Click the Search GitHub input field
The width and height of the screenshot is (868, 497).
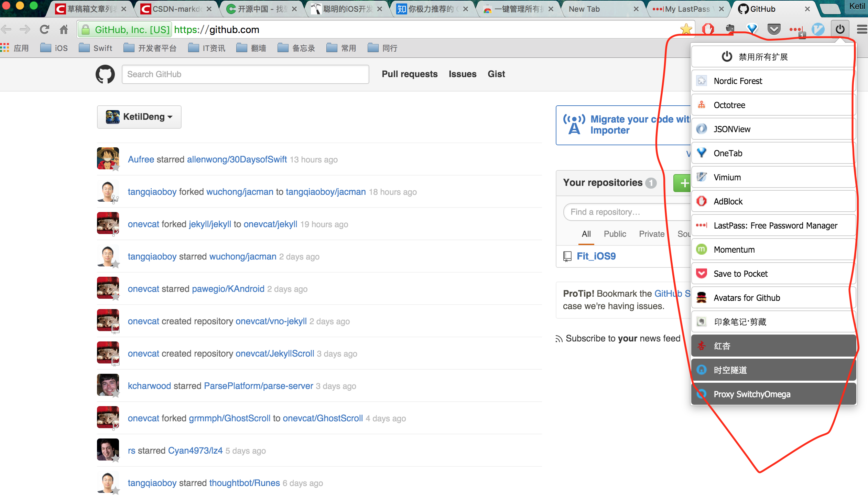point(245,74)
